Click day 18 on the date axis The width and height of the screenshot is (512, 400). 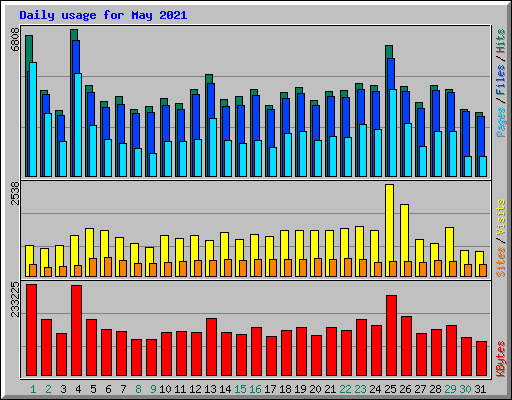tap(285, 389)
